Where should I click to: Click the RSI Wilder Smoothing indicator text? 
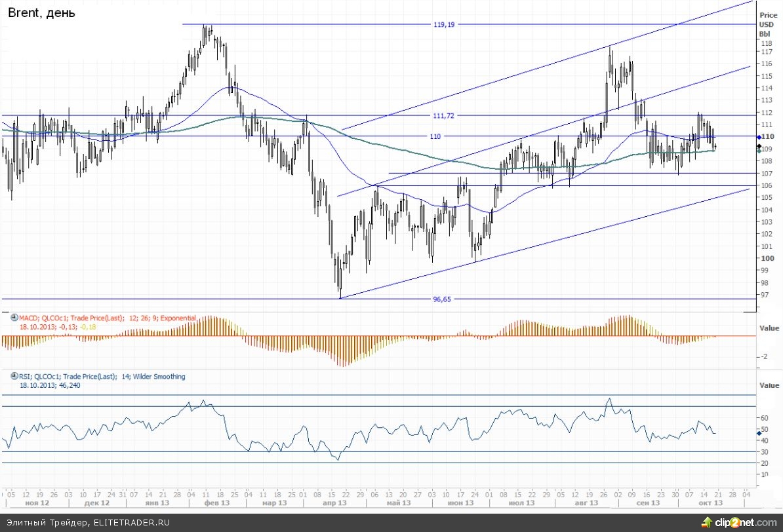coord(102,377)
